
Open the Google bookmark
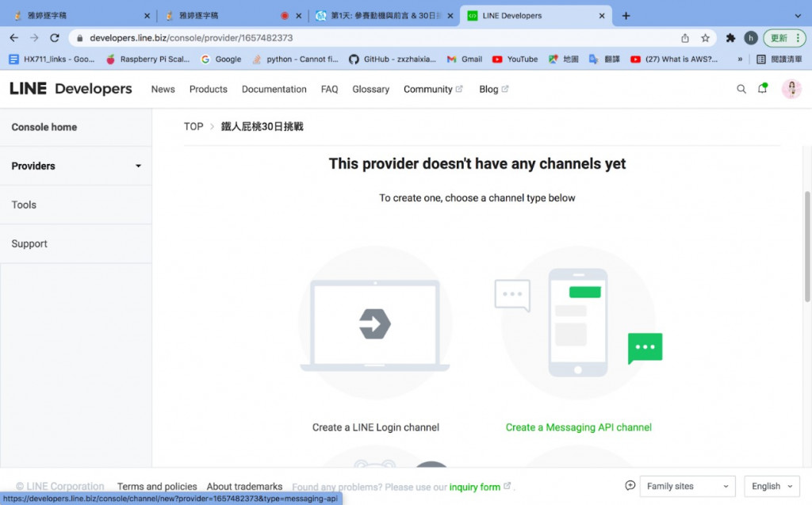pos(221,59)
